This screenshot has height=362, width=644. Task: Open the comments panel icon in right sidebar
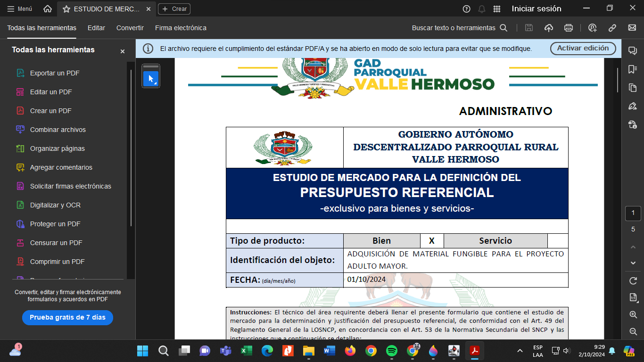point(633,51)
